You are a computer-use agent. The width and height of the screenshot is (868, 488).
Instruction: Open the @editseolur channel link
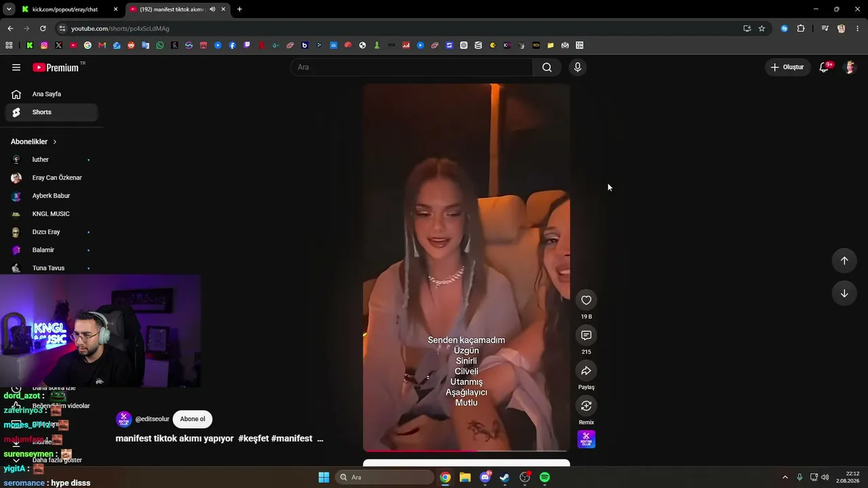click(153, 419)
